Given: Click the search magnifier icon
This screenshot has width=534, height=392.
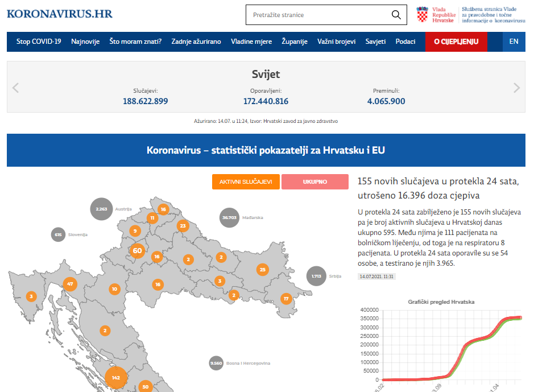Looking at the screenshot, I should point(396,15).
